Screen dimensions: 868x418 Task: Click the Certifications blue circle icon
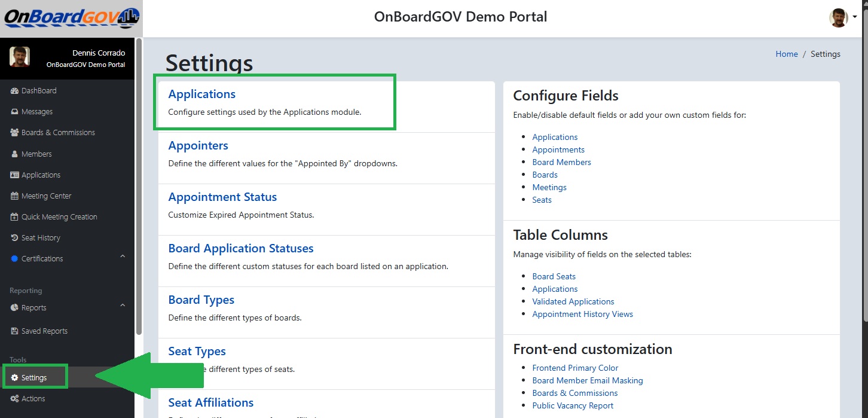15,259
